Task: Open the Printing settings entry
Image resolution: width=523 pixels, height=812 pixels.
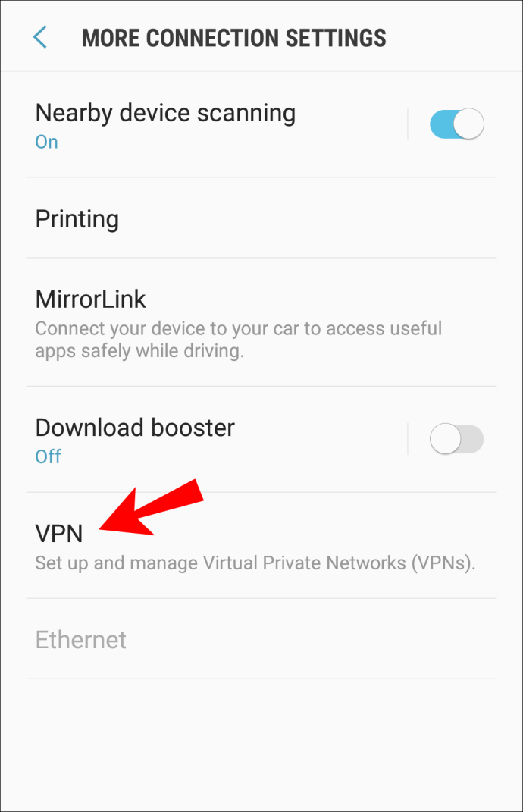Action: point(261,218)
